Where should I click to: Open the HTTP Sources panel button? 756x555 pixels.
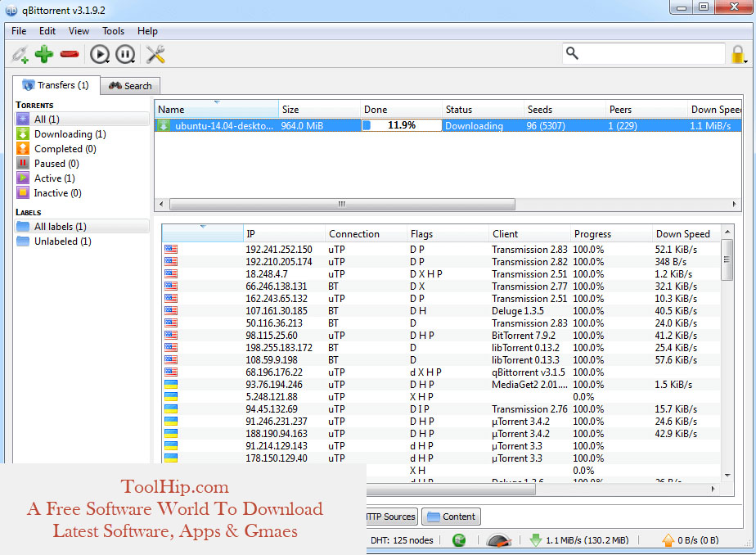click(391, 517)
